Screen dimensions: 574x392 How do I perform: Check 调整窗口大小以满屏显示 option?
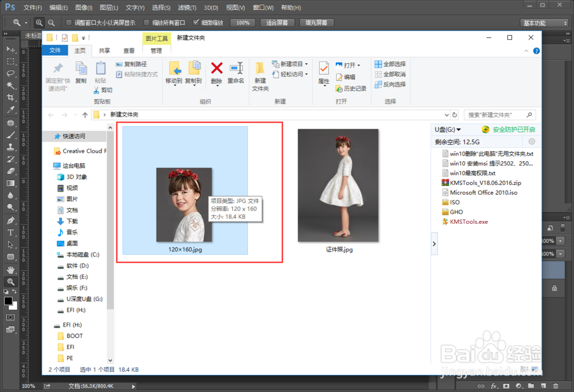click(x=69, y=23)
